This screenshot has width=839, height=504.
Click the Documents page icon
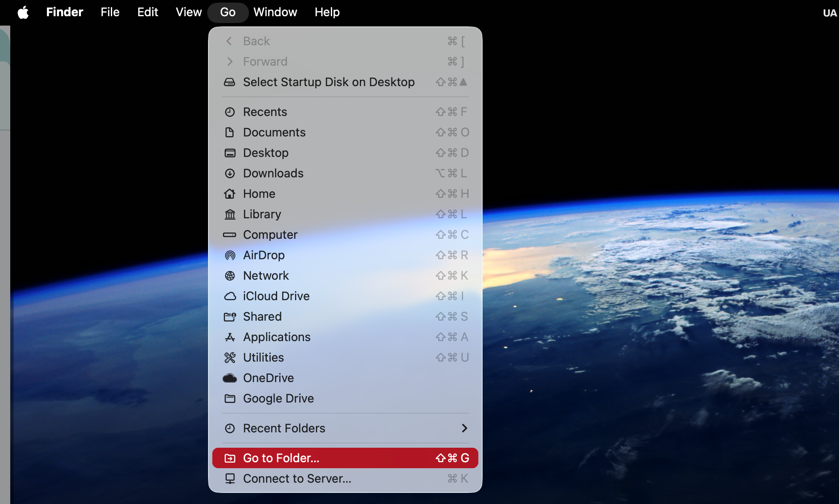tap(230, 132)
